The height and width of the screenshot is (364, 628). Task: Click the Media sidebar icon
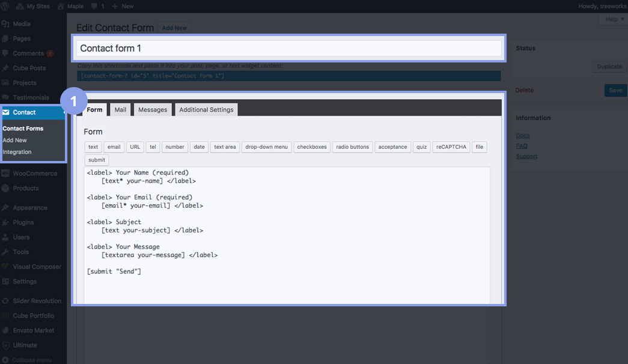(5, 24)
